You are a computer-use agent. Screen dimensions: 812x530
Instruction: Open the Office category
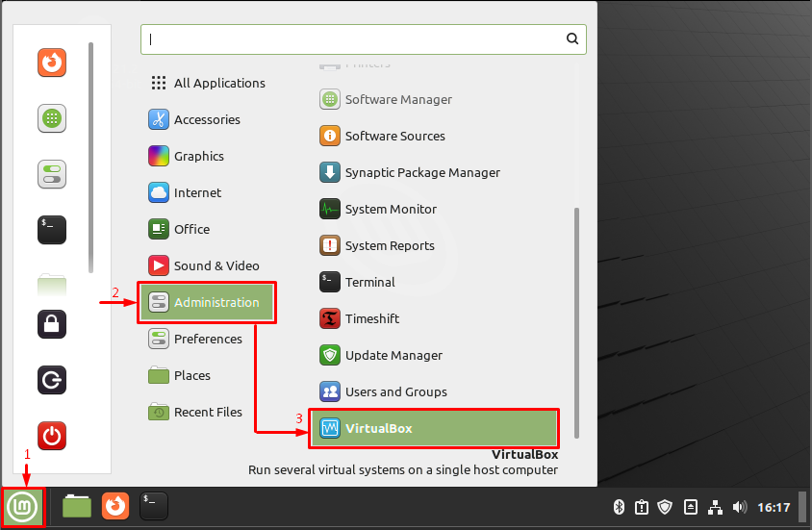207,229
